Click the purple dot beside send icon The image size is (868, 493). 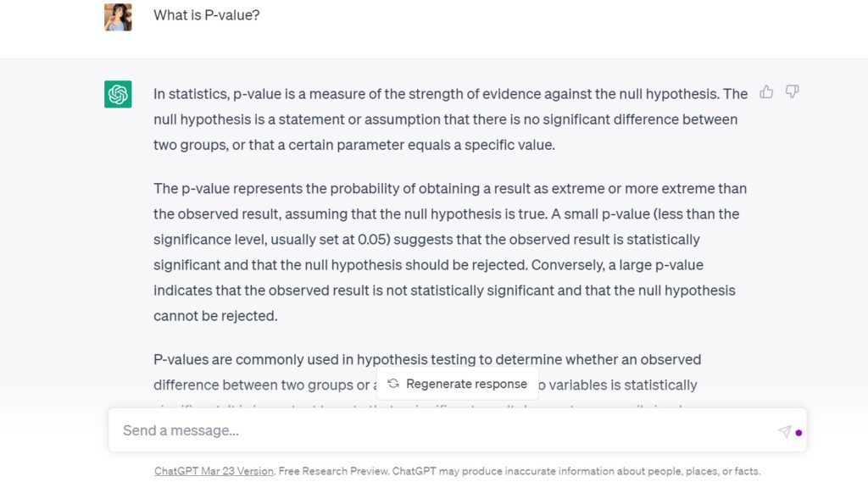point(798,433)
